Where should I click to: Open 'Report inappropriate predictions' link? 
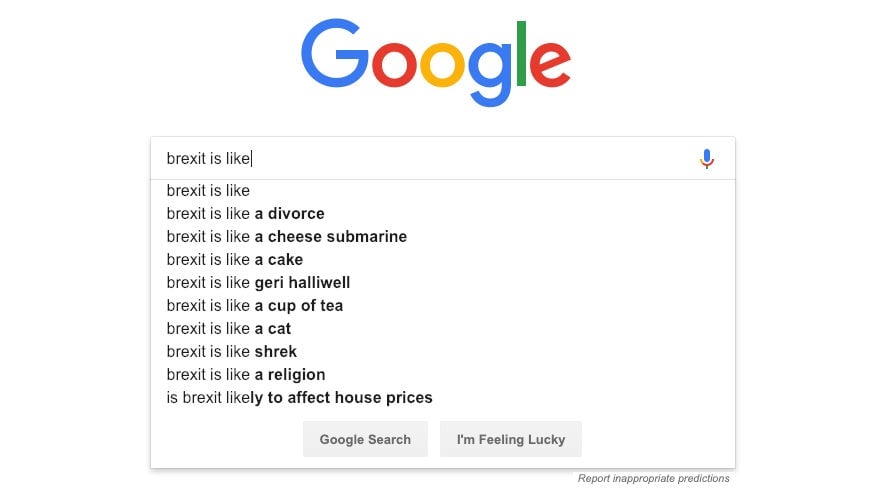pos(653,478)
